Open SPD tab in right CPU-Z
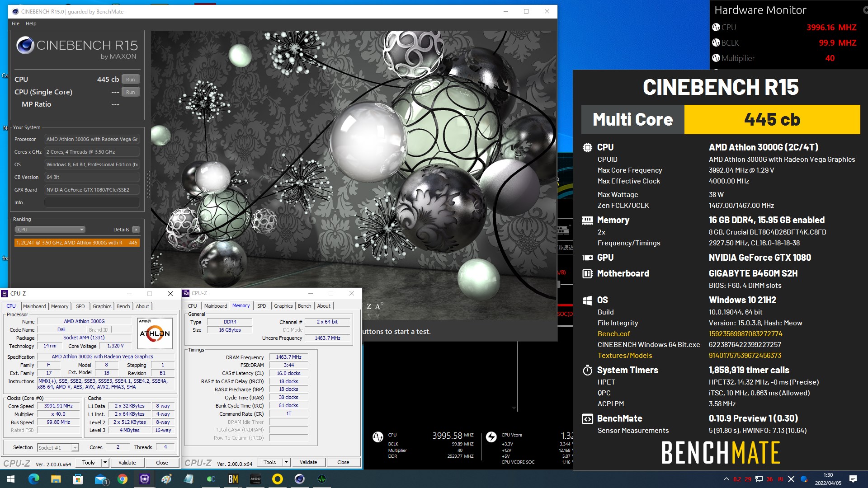 (262, 306)
